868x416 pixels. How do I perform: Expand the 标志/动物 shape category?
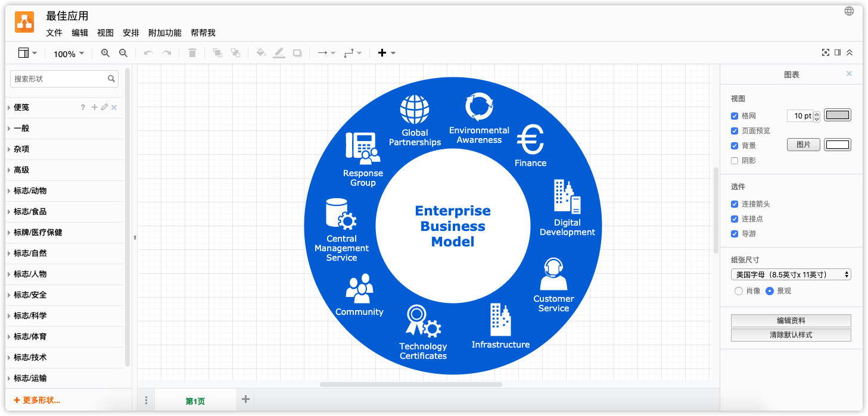(64, 190)
